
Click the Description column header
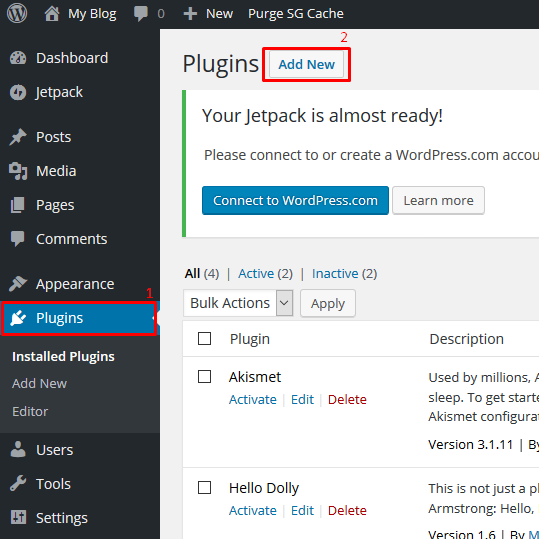coord(466,339)
